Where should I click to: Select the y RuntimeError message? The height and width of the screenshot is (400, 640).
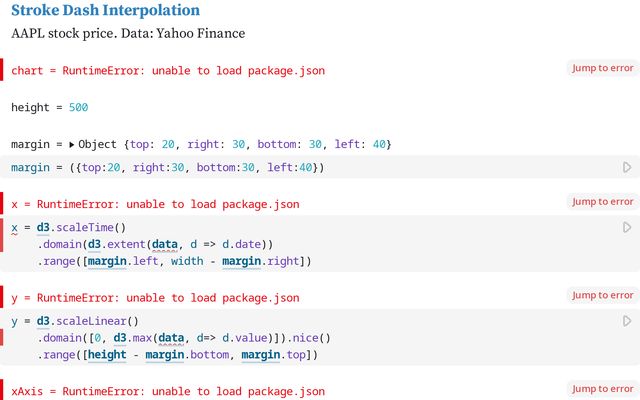click(x=155, y=298)
